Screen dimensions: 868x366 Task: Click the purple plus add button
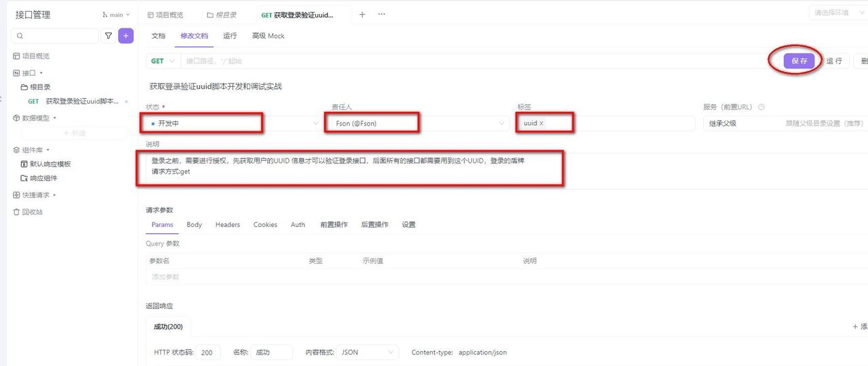(125, 36)
